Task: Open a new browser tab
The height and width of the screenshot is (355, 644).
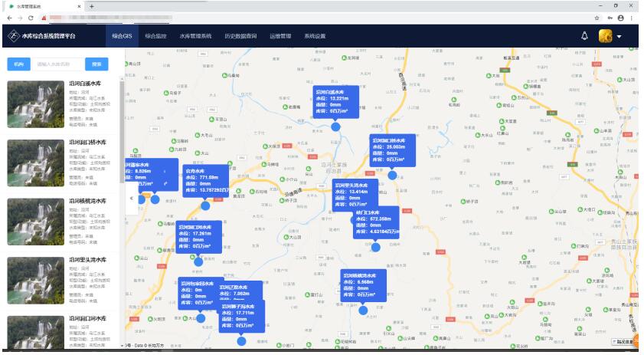Action: click(92, 5)
